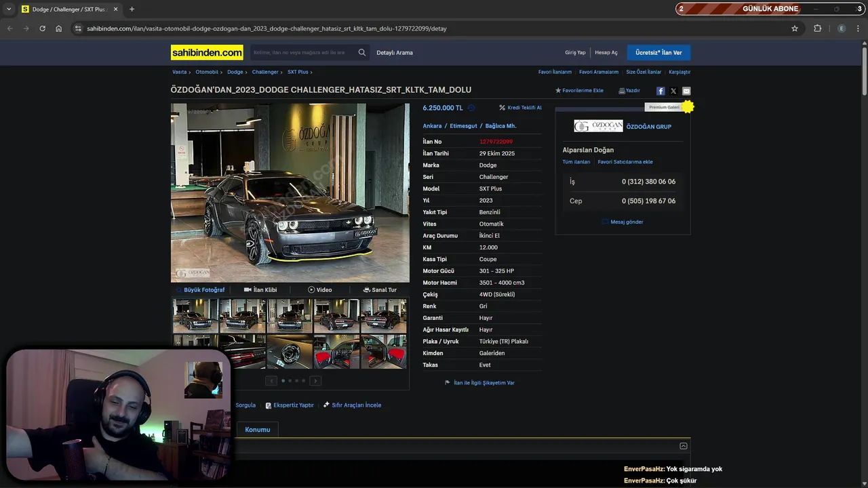Open the browser home page

[58, 28]
